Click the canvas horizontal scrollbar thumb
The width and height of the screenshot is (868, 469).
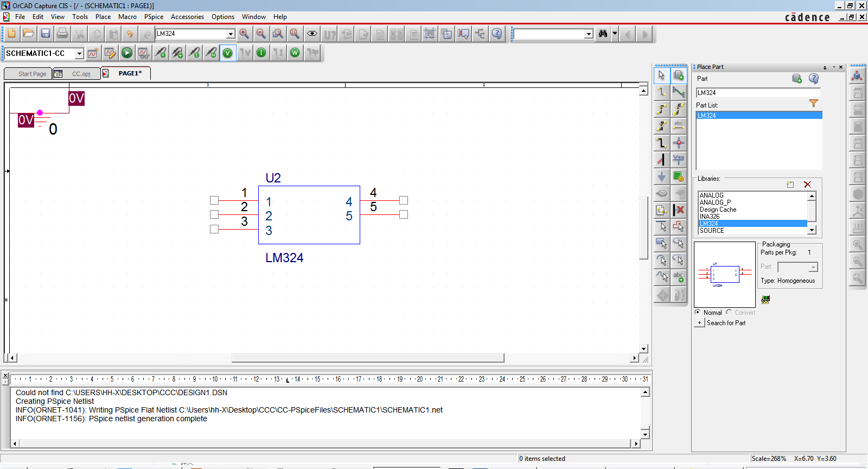point(368,358)
